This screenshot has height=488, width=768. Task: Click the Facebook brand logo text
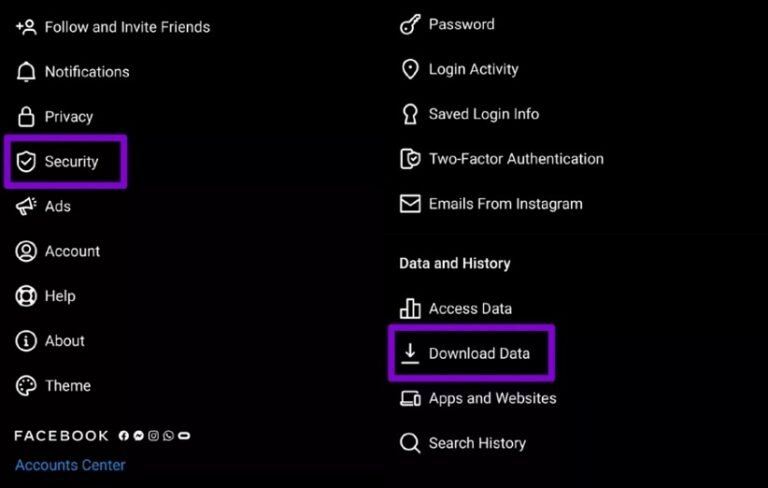pos(62,436)
